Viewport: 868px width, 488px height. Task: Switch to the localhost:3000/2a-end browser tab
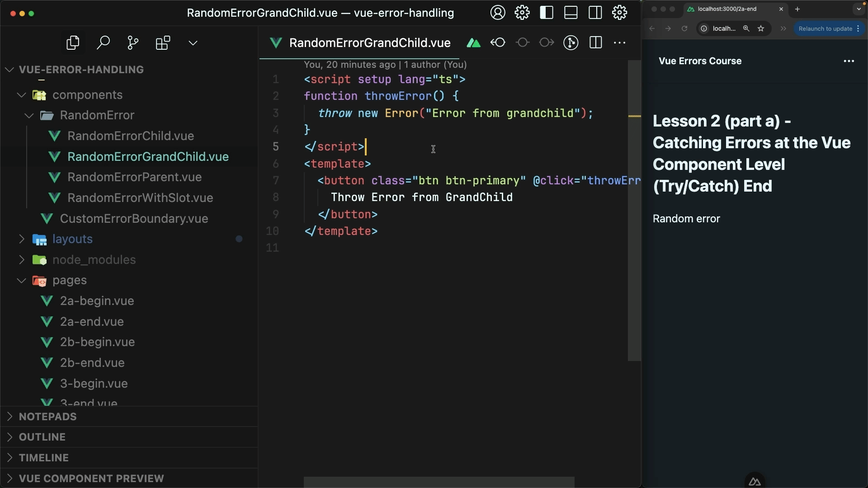pyautogui.click(x=727, y=9)
